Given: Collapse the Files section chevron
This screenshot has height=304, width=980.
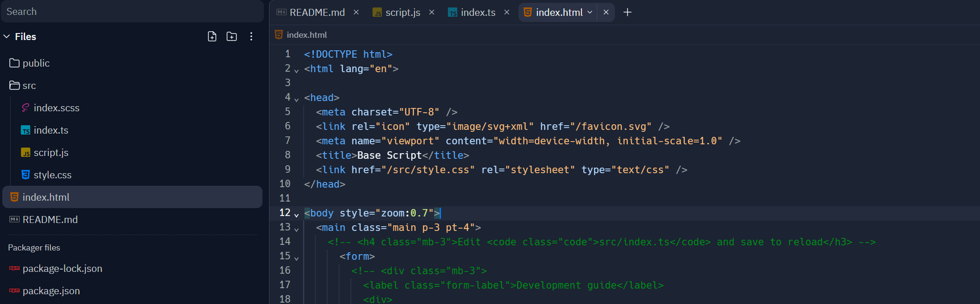Looking at the screenshot, I should click(x=7, y=36).
